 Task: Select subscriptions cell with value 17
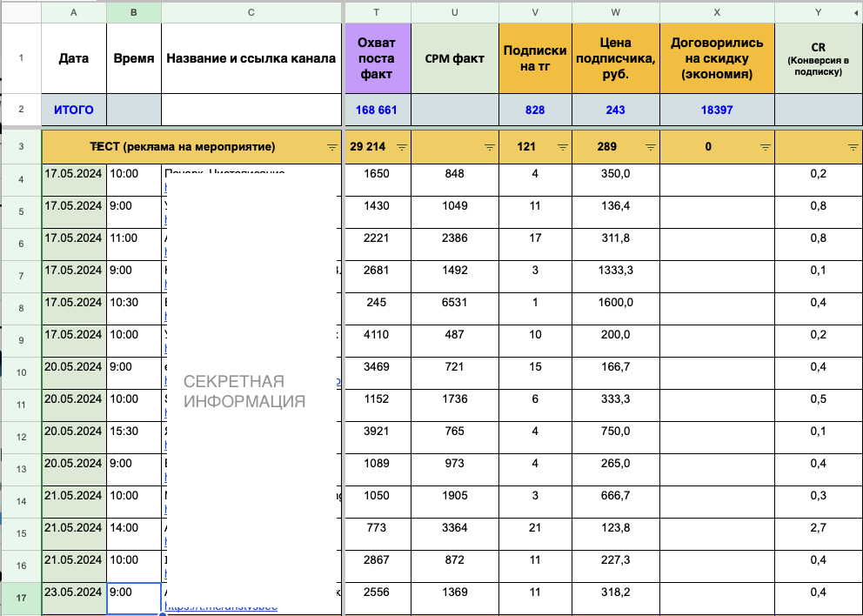535,244
